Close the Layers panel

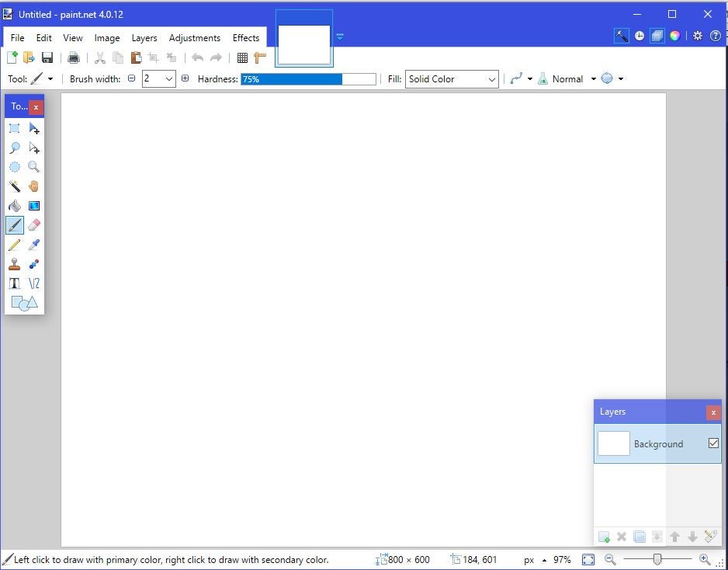pyautogui.click(x=713, y=412)
